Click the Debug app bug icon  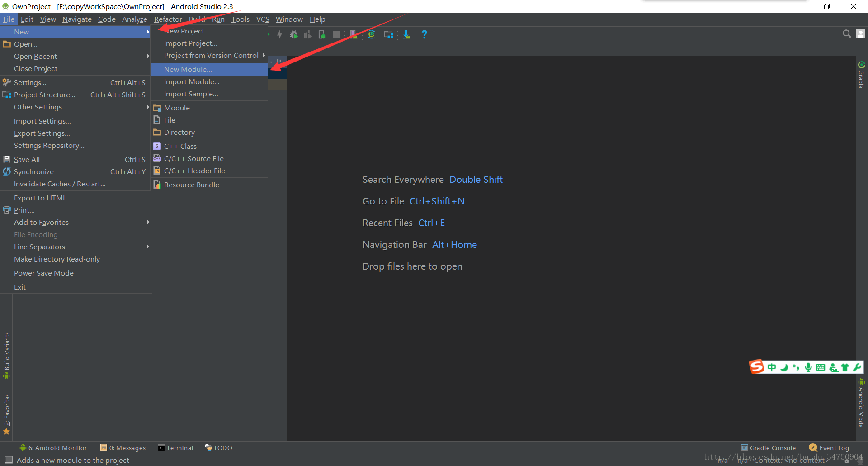[294, 34]
